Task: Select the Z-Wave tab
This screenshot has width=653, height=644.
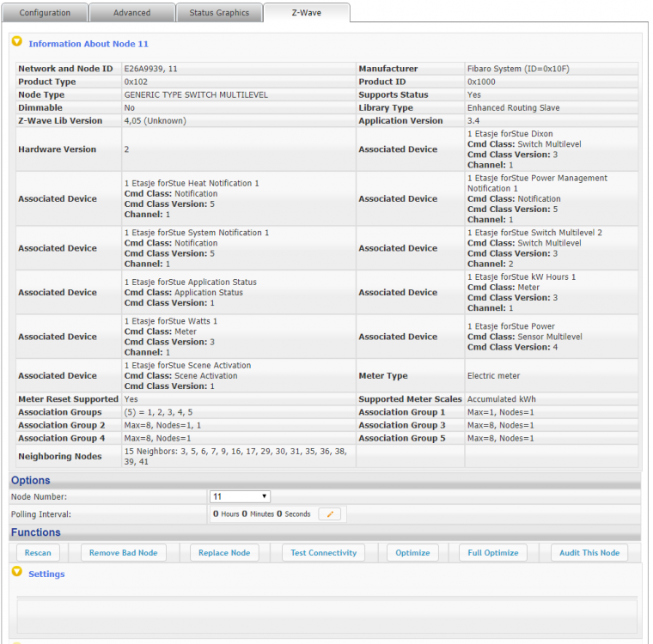Action: click(x=307, y=13)
